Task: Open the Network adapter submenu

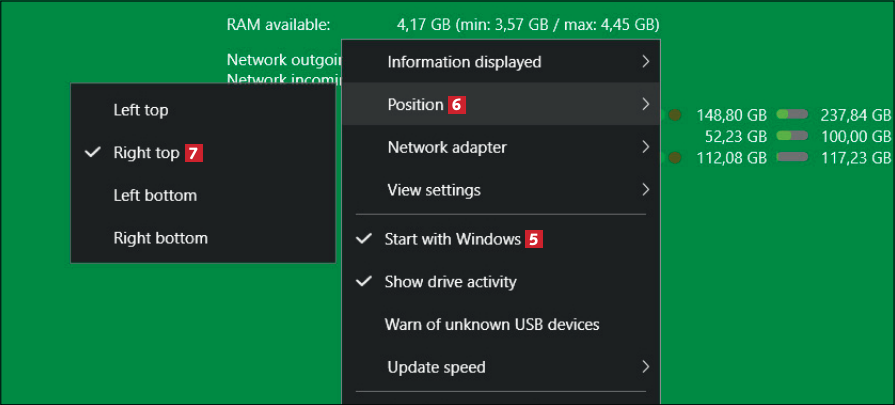Action: (447, 148)
